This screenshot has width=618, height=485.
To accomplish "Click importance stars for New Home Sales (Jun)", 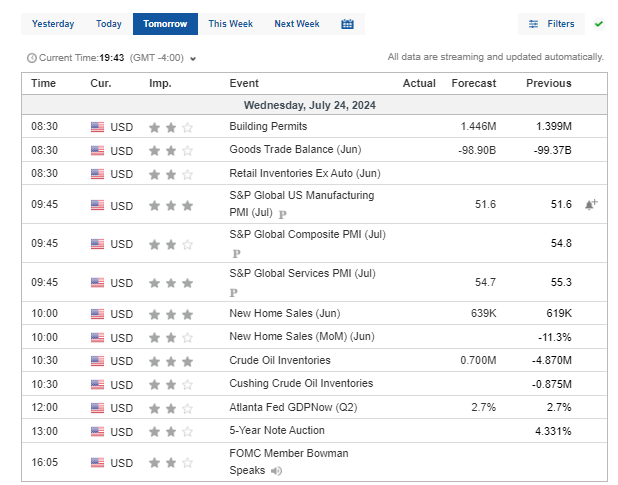I will tap(170, 315).
